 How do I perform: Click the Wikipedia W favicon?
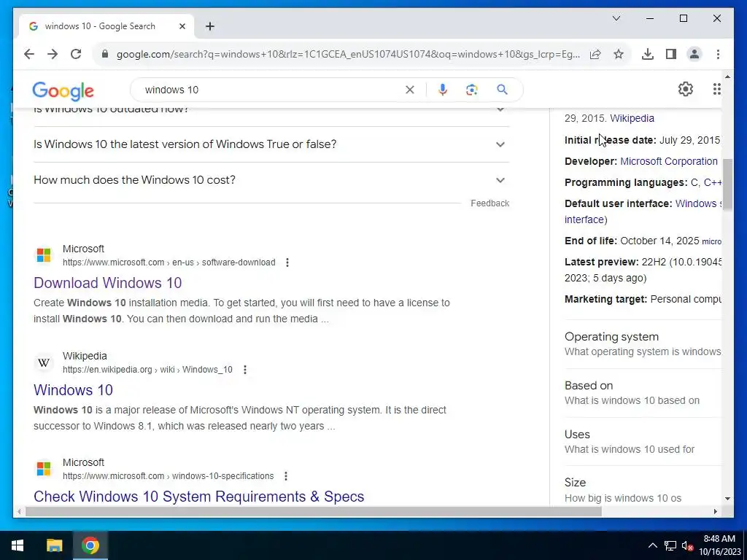[x=43, y=363]
